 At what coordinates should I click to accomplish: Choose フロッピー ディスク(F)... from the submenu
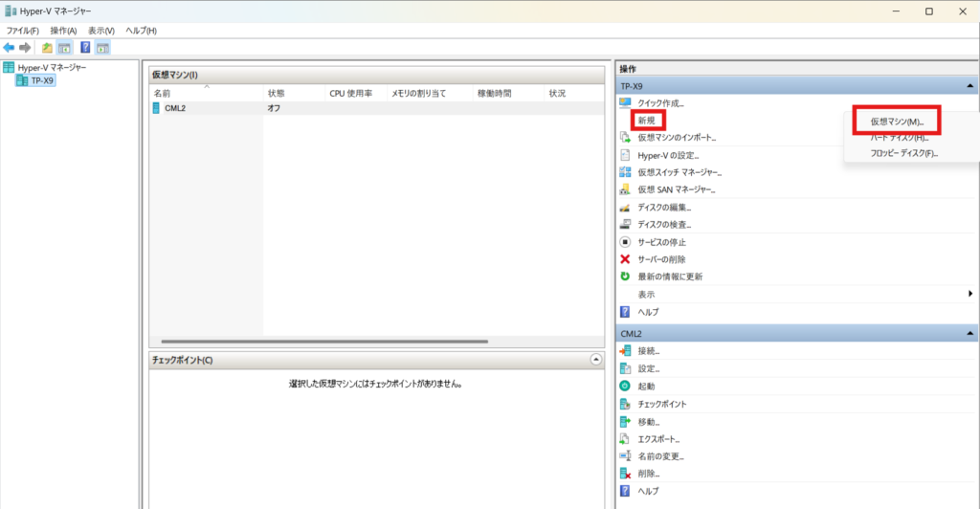904,153
